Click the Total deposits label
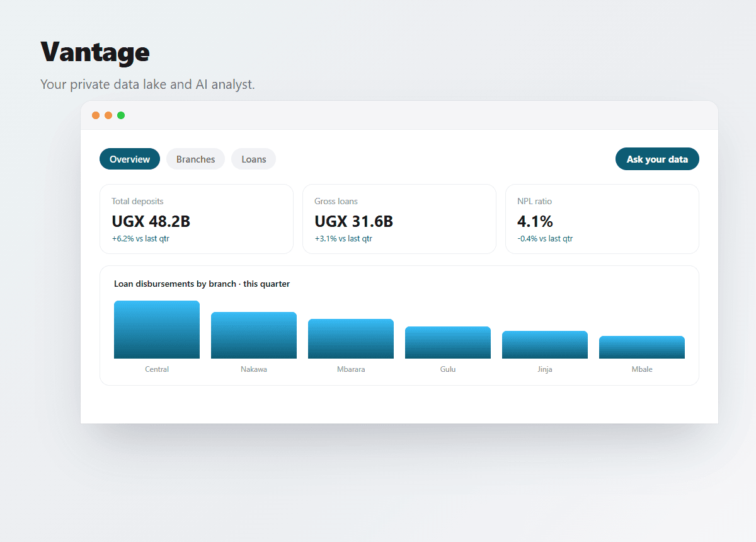Viewport: 756px width, 542px height. tap(137, 201)
